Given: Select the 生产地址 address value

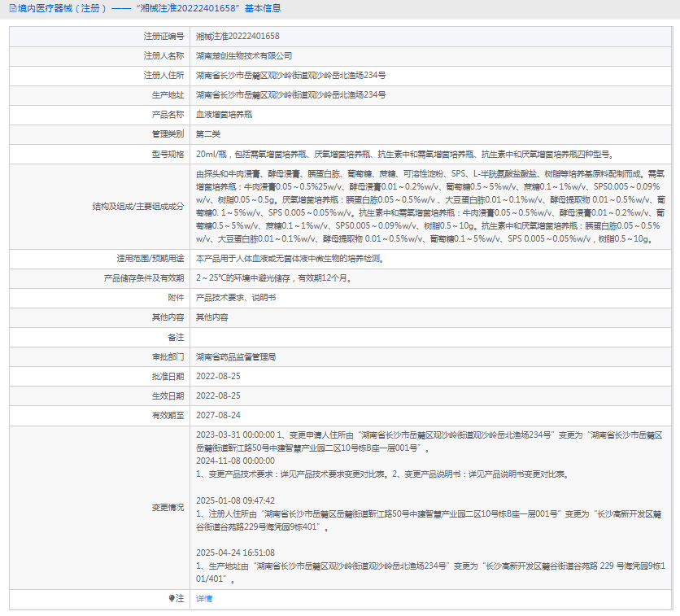Looking at the screenshot, I should [290, 95].
